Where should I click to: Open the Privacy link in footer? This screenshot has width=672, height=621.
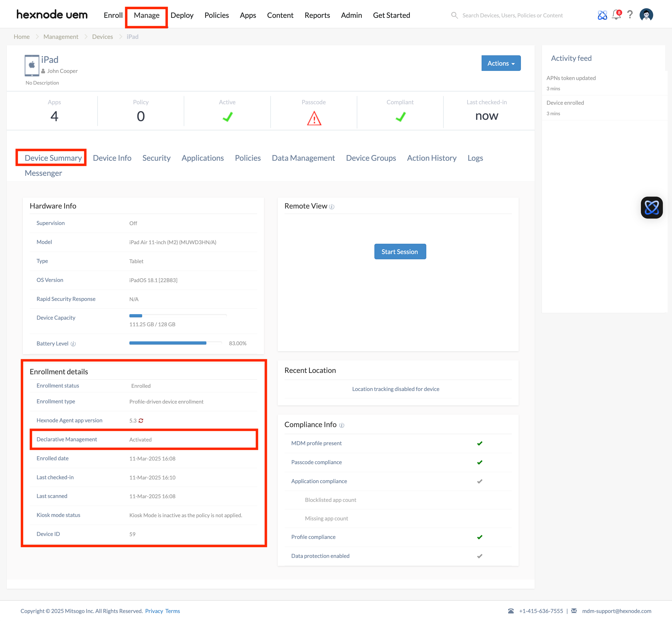point(154,611)
